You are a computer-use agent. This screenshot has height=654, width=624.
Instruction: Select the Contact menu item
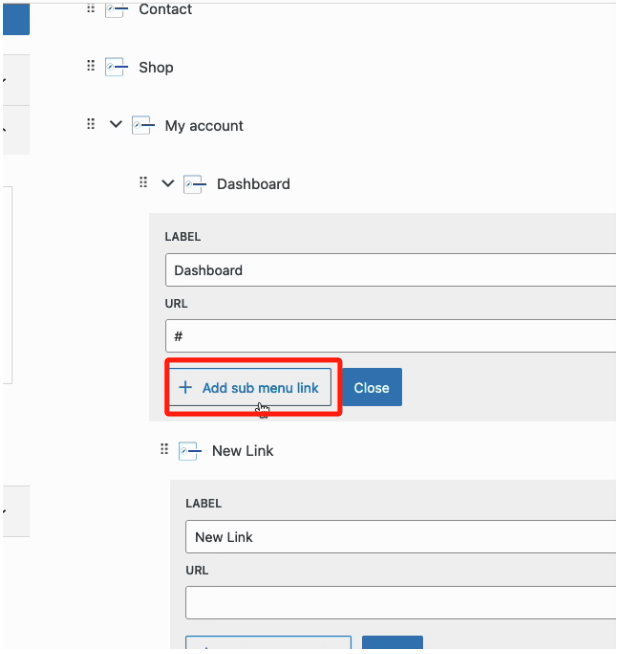coord(165,9)
